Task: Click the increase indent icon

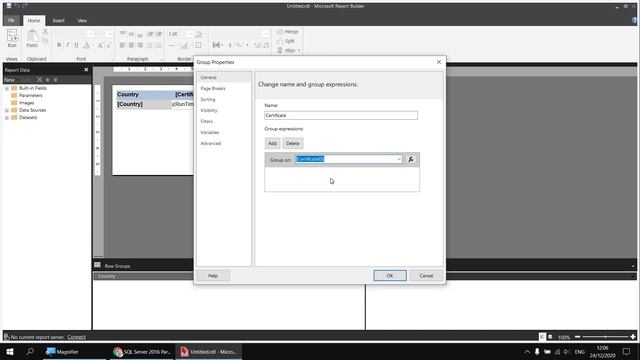Action: coord(159,34)
